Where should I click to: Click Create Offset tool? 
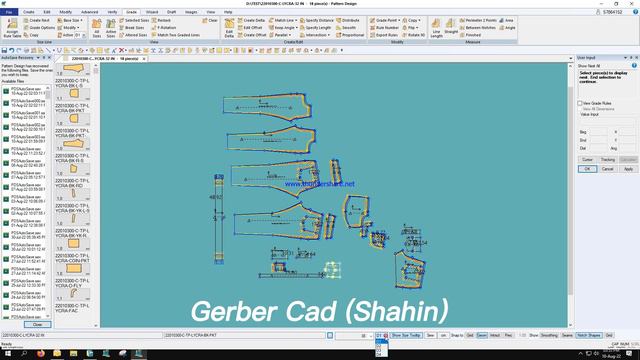252,35
